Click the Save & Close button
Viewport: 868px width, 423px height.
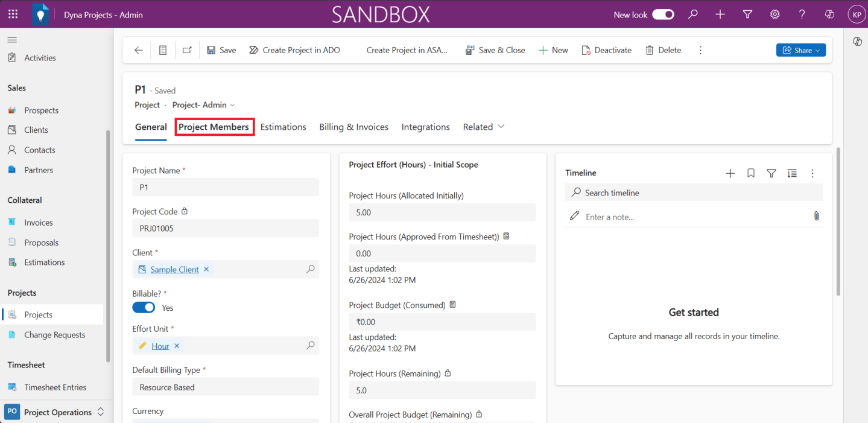click(495, 50)
